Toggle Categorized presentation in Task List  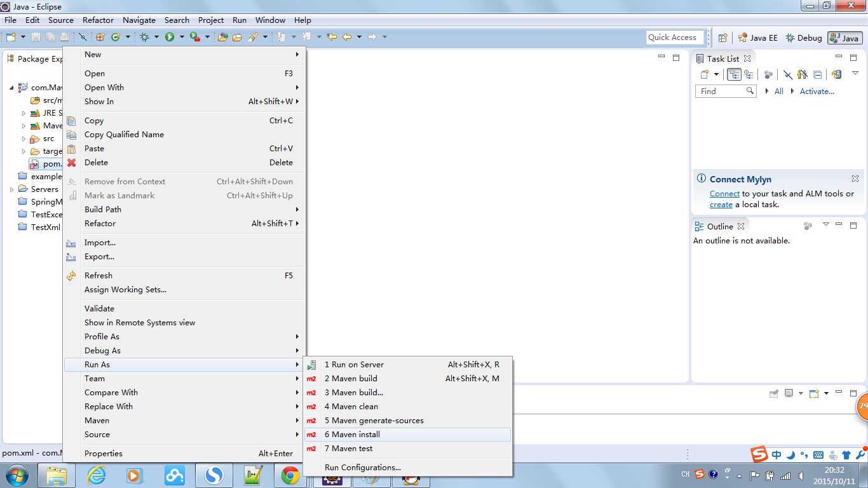[734, 74]
